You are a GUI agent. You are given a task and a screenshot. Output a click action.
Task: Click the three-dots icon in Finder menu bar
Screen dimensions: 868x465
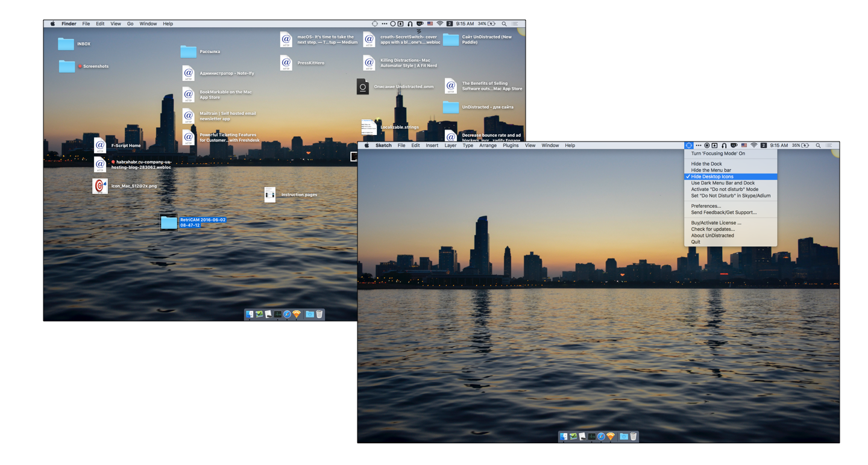click(385, 23)
